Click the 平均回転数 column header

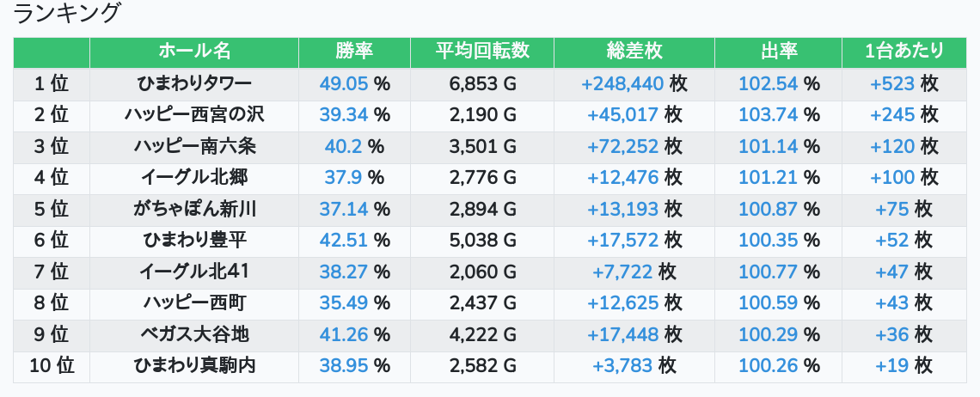tap(482, 52)
